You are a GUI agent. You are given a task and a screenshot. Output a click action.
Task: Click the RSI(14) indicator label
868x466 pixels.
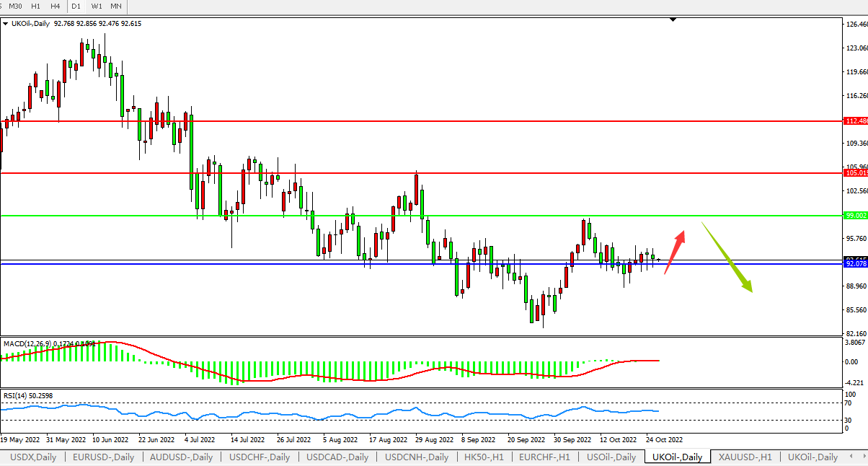click(x=16, y=395)
